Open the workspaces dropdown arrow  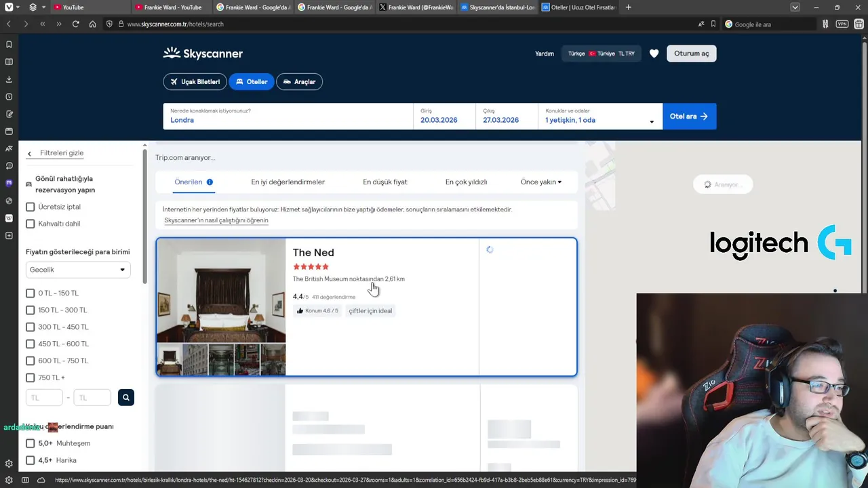click(x=44, y=7)
